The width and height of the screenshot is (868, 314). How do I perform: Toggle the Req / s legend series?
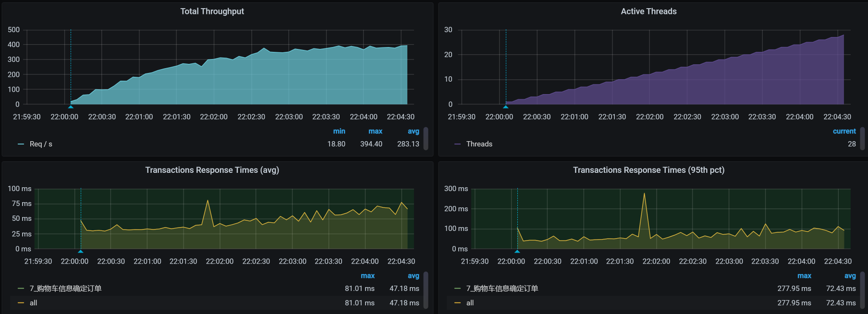[x=41, y=144]
